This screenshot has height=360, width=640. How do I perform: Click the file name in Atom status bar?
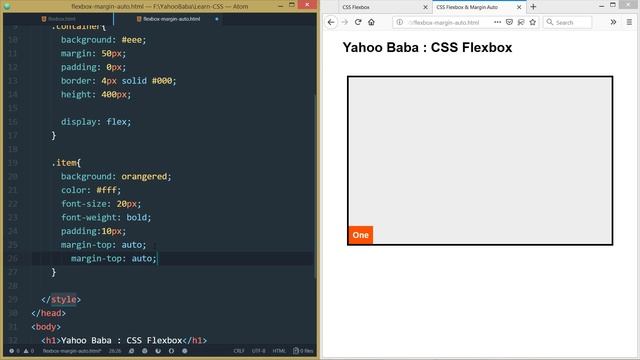[72, 351]
